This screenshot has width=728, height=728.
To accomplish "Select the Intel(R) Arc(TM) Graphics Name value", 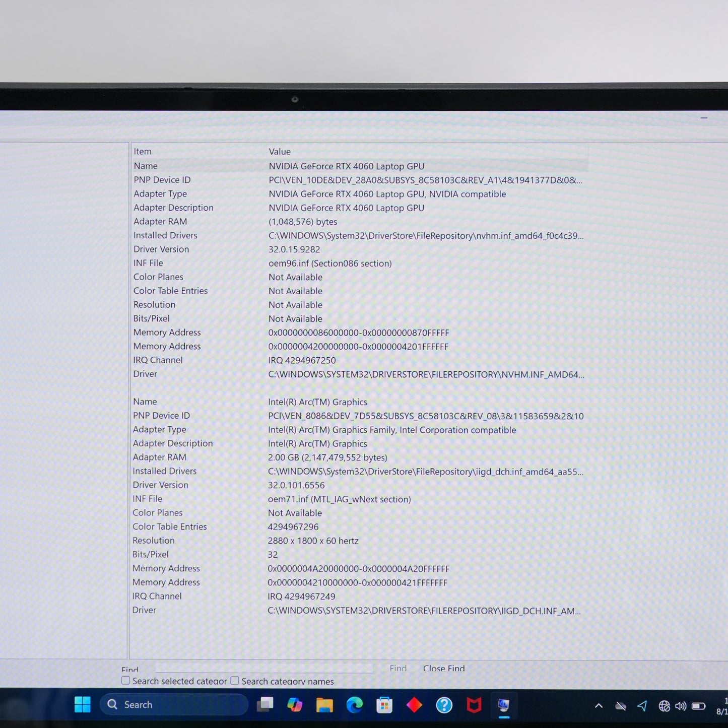I will pos(317,402).
